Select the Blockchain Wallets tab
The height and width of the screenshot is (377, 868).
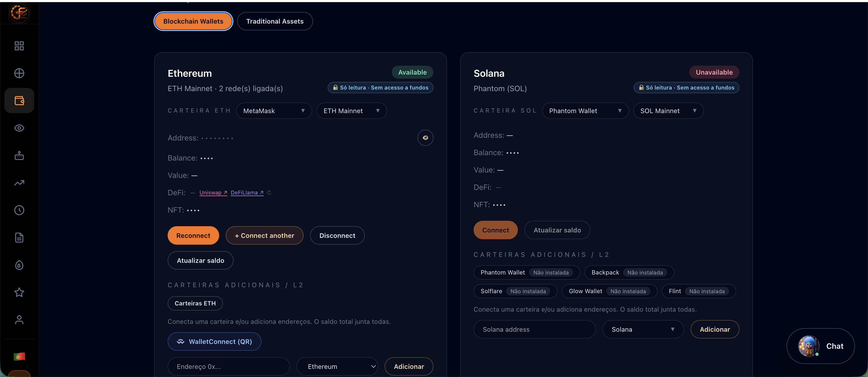[193, 21]
